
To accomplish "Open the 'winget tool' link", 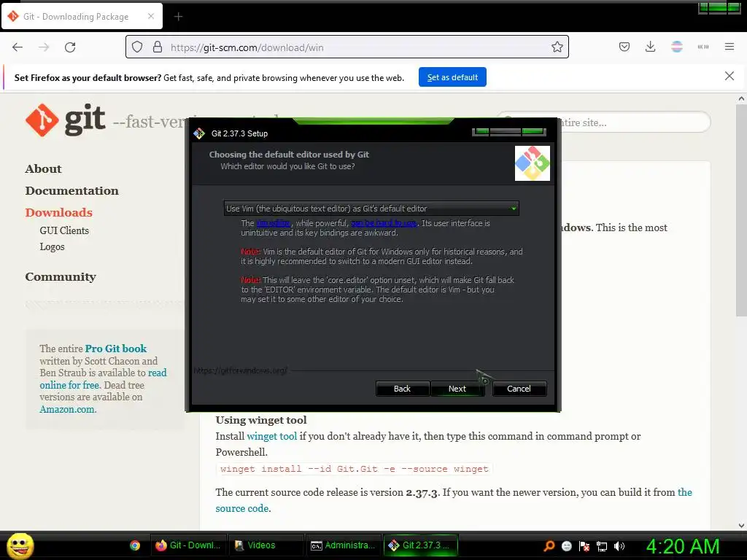I will 271,436.
